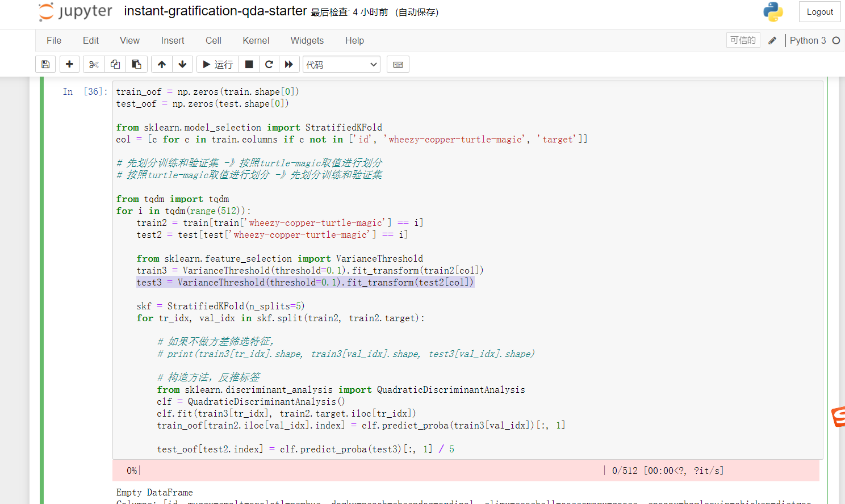
Task: Click the 'skf = StratifiedKFold(n_splits=5)' line
Action: coord(220,306)
